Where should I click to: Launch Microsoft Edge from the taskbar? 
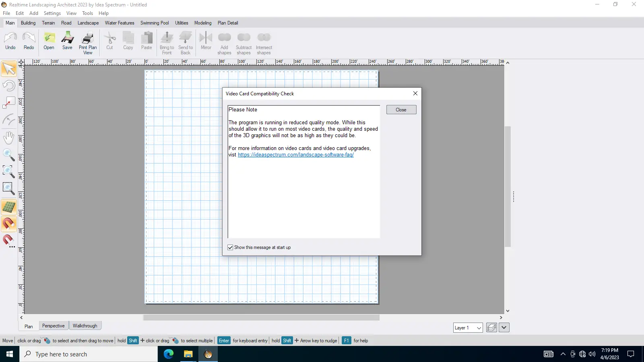(x=169, y=354)
